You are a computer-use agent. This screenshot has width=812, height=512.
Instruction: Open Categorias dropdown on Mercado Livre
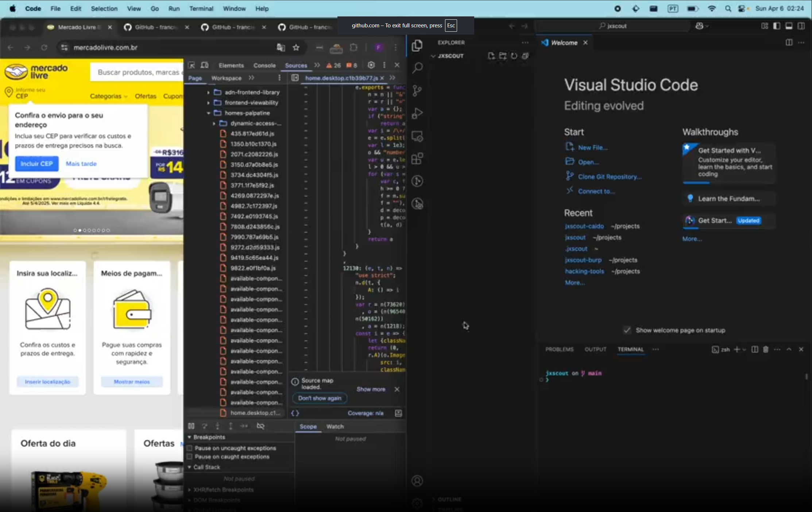[109, 96]
